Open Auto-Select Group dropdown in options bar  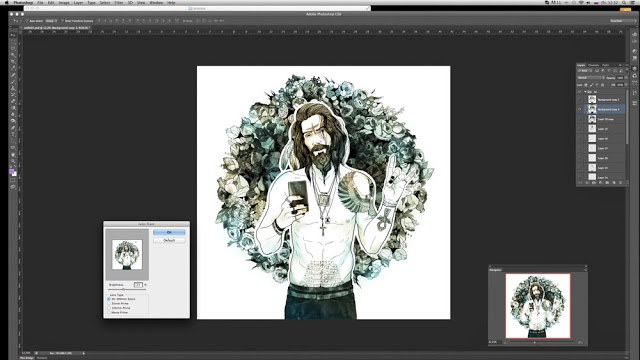pos(51,21)
